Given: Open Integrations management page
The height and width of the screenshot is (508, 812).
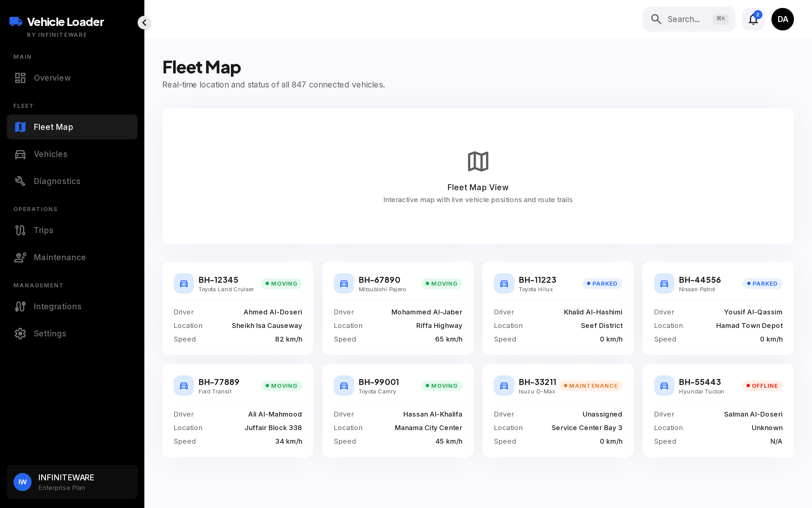Looking at the screenshot, I should [x=72, y=307].
